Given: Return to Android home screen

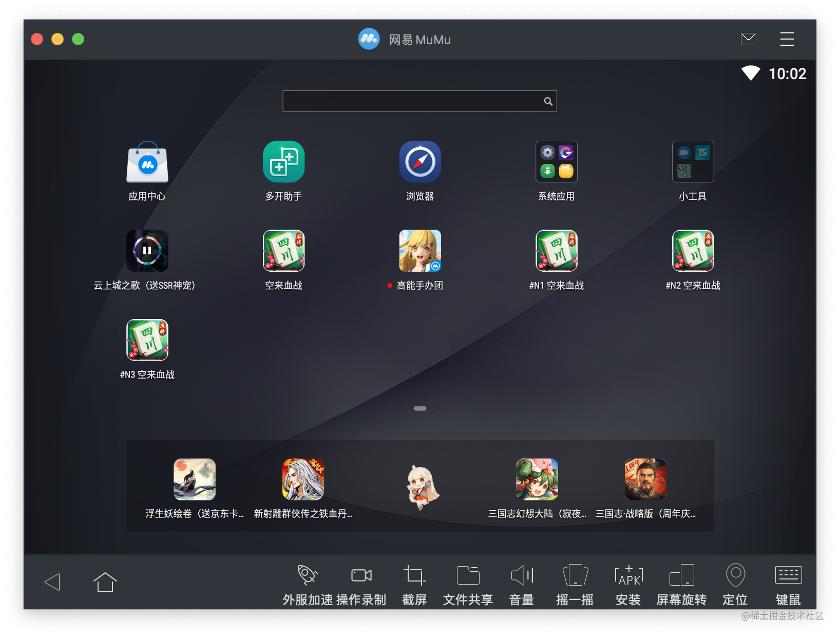Looking at the screenshot, I should click(105, 582).
